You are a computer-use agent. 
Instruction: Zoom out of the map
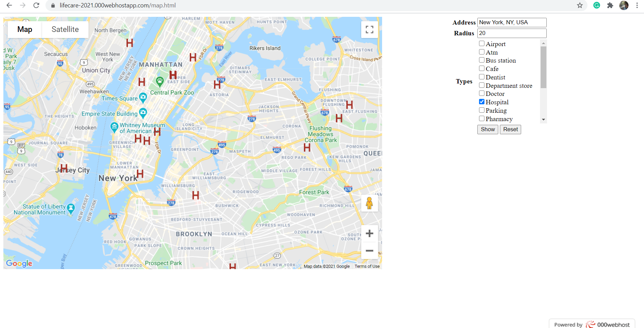pyautogui.click(x=370, y=251)
